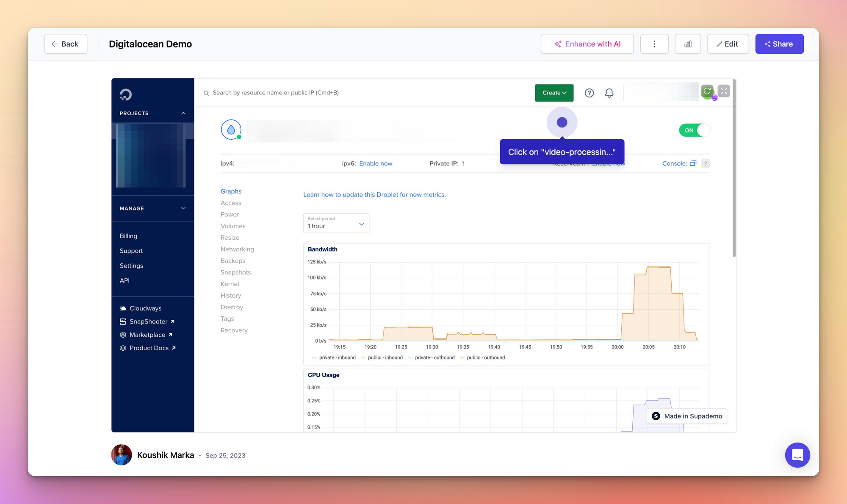Toggle fullscreen expand icon
847x504 pixels.
point(724,91)
